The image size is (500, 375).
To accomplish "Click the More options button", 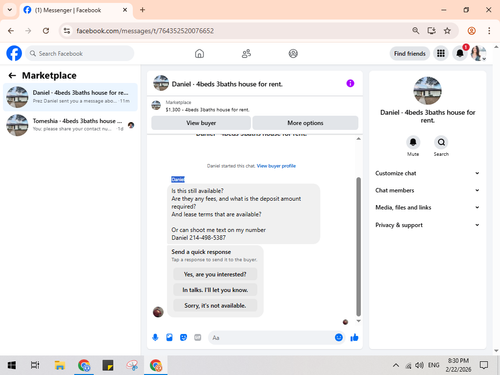I will click(305, 123).
